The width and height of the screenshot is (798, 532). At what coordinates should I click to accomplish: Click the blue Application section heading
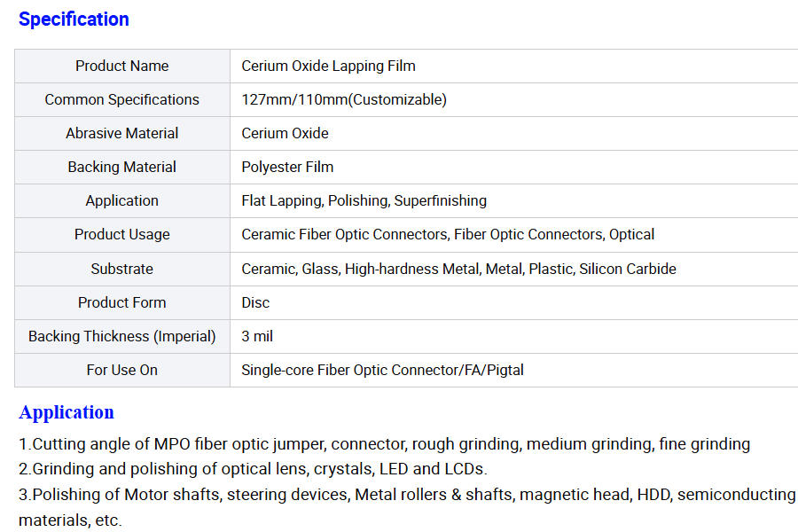click(66, 412)
